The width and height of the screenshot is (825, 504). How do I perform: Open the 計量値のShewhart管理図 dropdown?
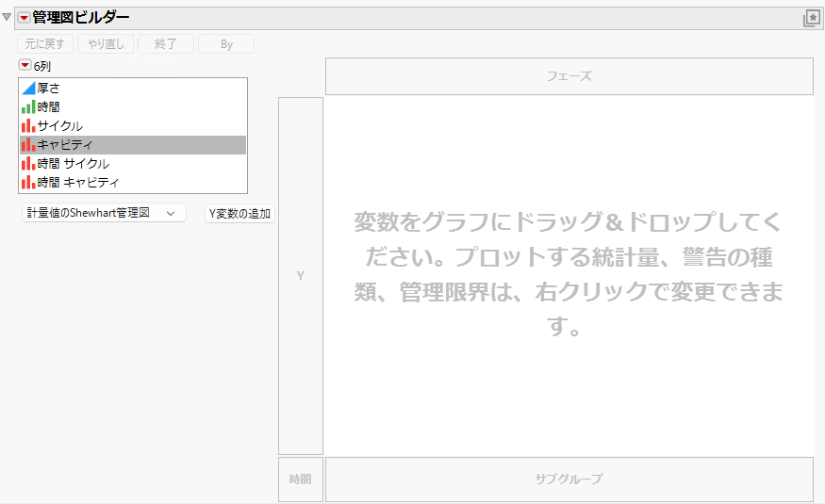[104, 213]
